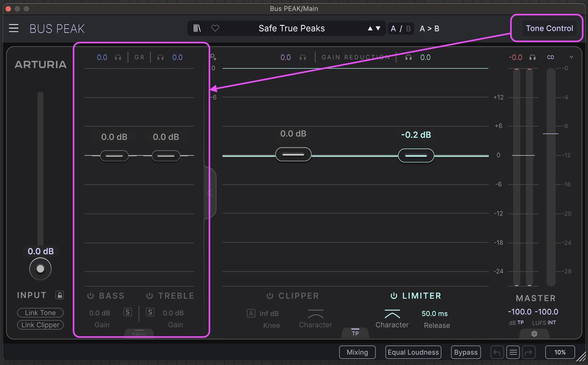Copy settings with A > B
The image size is (588, 365).
430,29
